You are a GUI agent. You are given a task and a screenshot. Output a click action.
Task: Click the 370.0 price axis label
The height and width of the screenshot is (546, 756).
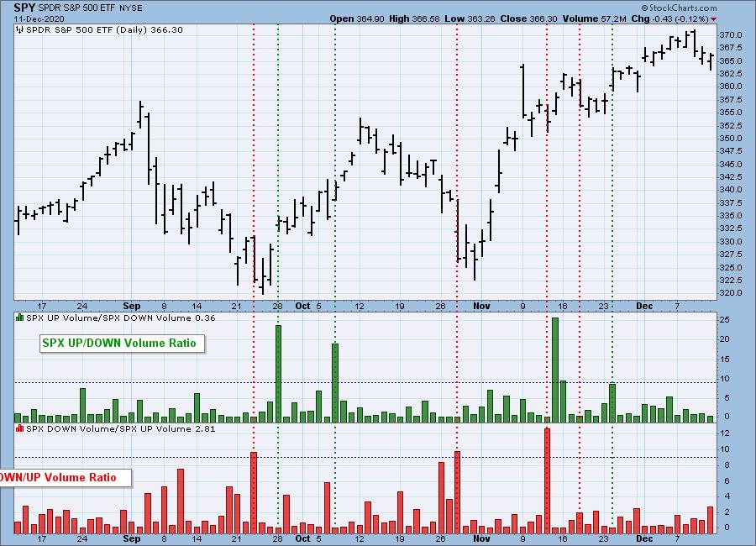click(x=731, y=35)
